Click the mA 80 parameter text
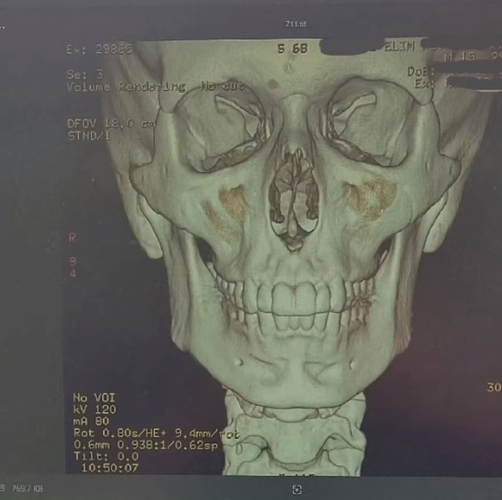This screenshot has height=500, width=502. [91, 421]
